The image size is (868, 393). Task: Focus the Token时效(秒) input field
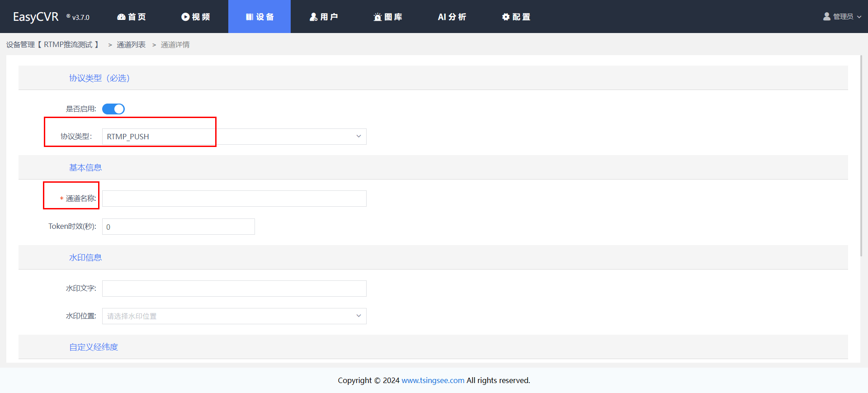click(x=179, y=227)
